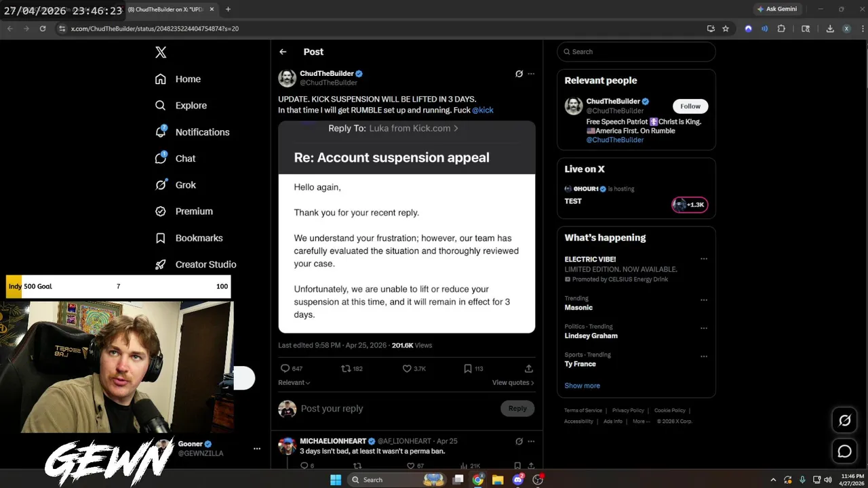Open Home in the X sidebar
Screen dimensions: 868x488
tap(178, 79)
